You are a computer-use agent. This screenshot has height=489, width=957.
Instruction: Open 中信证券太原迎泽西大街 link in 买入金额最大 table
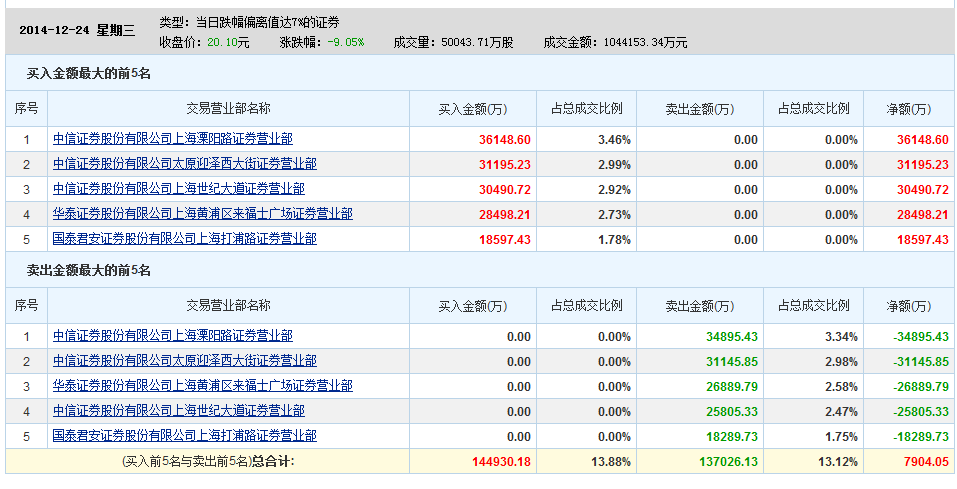(185, 164)
